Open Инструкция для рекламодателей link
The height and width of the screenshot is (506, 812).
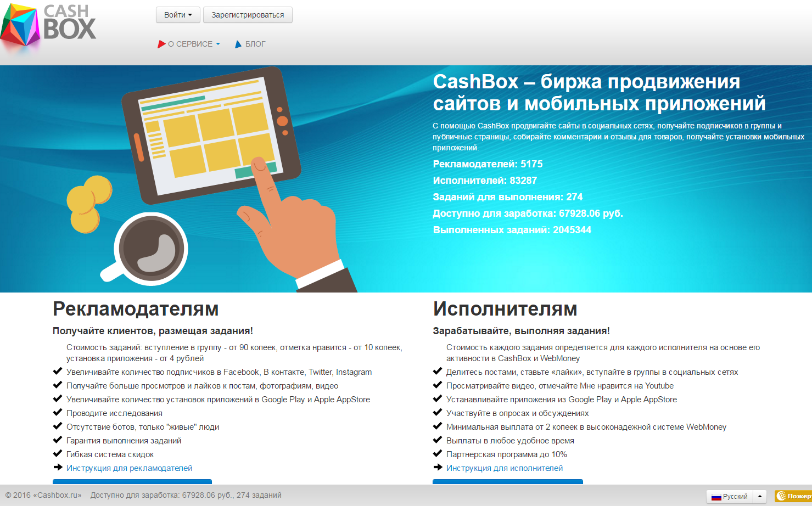tap(129, 468)
